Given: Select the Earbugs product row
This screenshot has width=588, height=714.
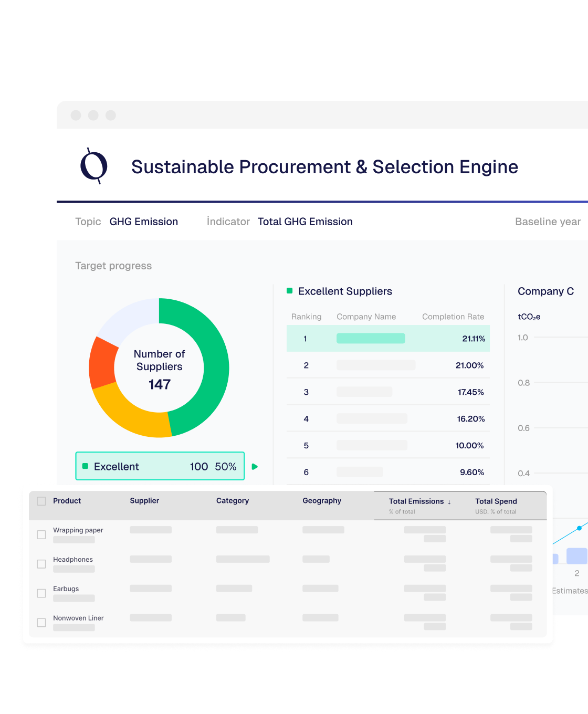Looking at the screenshot, I should pyautogui.click(x=66, y=589).
